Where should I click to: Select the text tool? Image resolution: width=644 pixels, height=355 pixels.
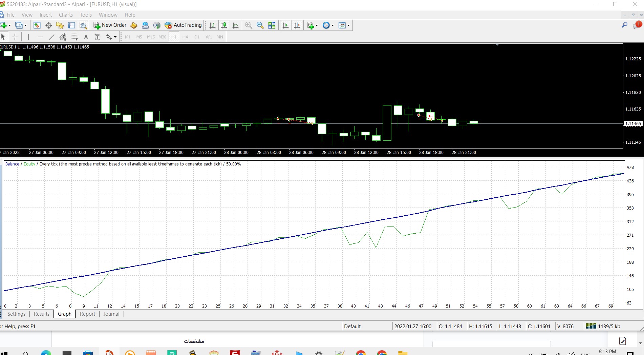tap(86, 37)
